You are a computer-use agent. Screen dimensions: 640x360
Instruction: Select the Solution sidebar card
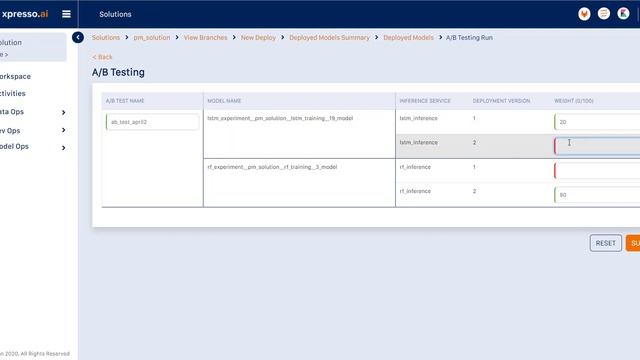pos(33,47)
